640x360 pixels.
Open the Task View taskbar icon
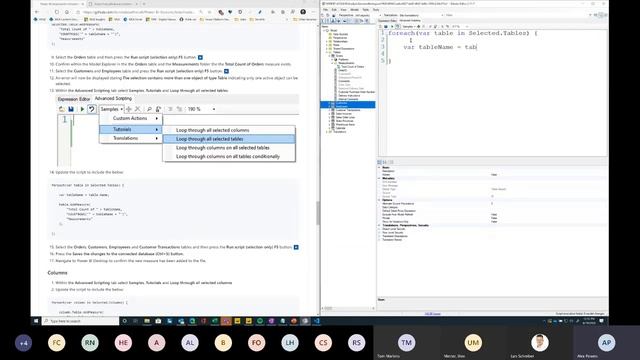click(136, 321)
